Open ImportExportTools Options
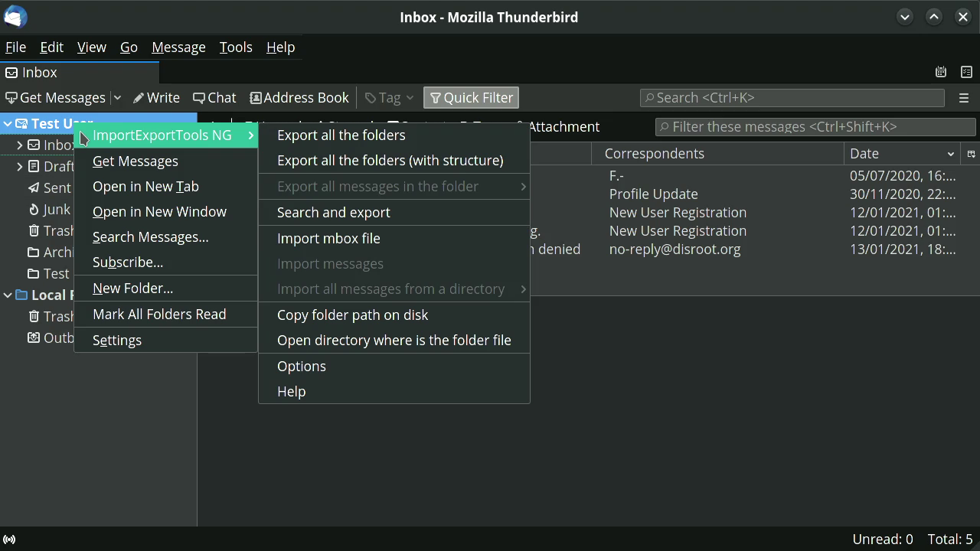This screenshot has height=551, width=980. [394, 367]
